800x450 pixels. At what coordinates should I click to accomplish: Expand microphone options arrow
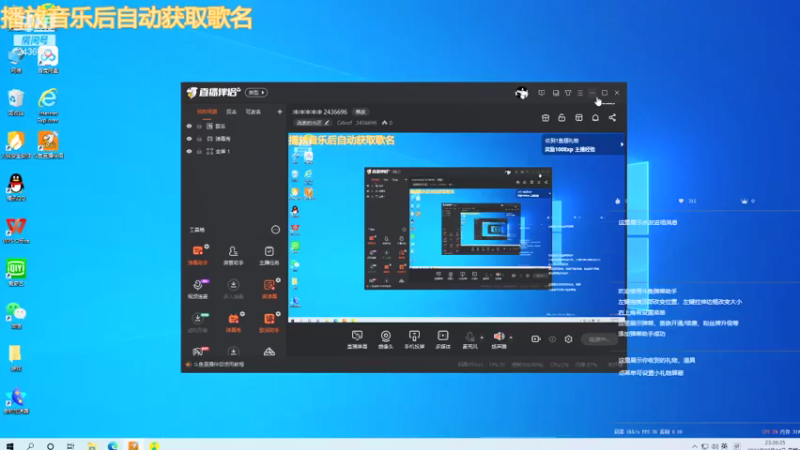click(482, 338)
